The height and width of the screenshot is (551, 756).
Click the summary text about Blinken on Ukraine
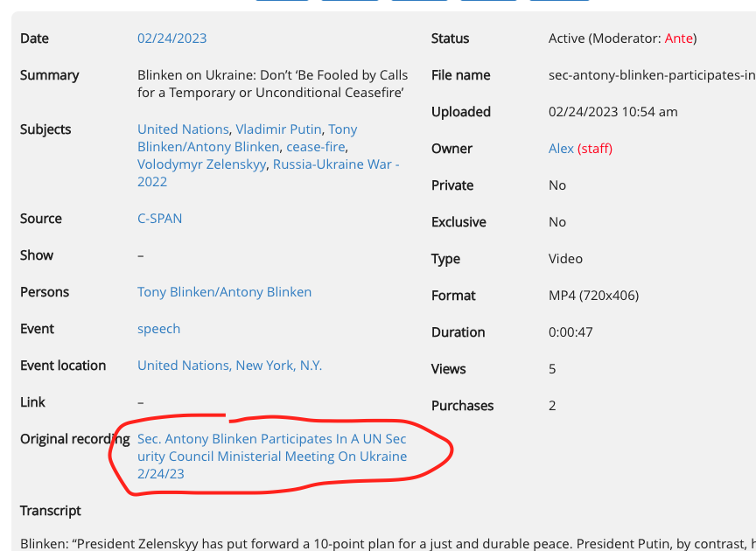[x=272, y=84]
